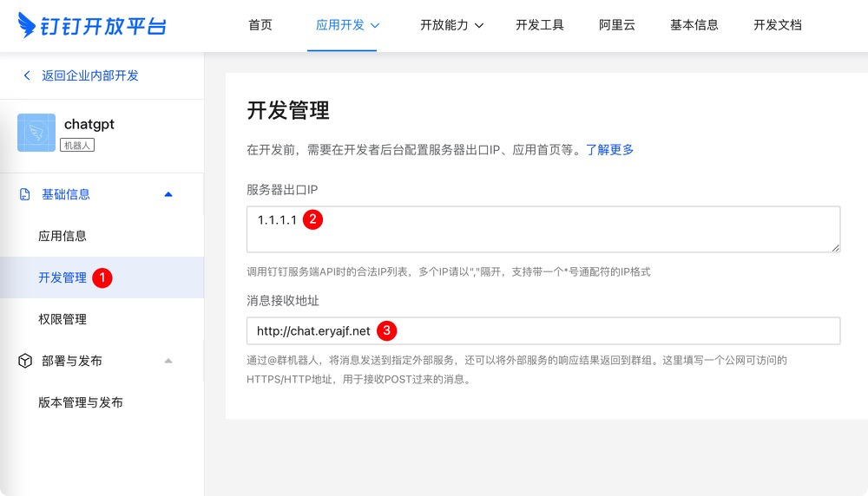Click the DingTalk Open Platform logo
This screenshot has height=496, width=868.
(91, 25)
